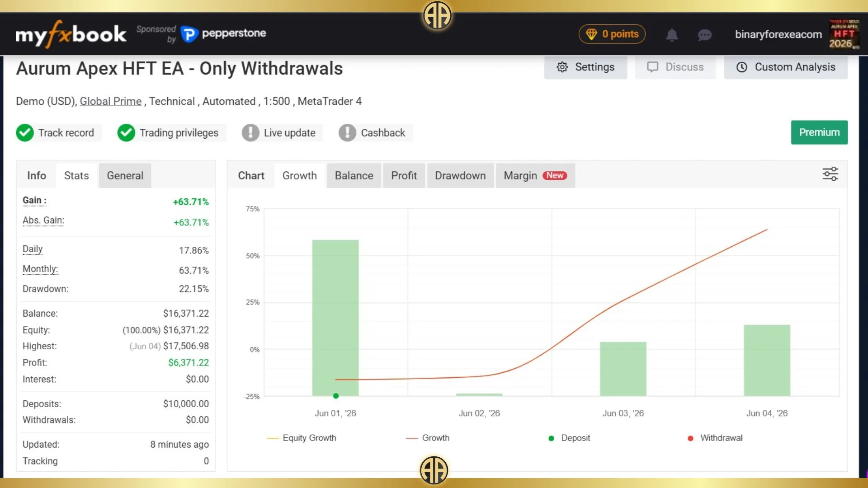The height and width of the screenshot is (488, 868).
Task: Click the Deposits value $10,000.00
Action: coord(186,404)
